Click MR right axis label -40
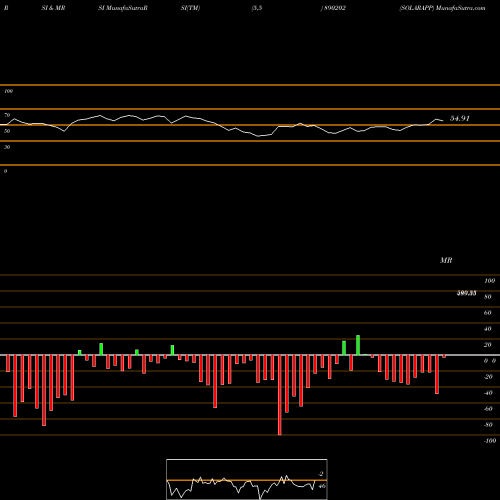500x500 pixels. tap(488, 393)
